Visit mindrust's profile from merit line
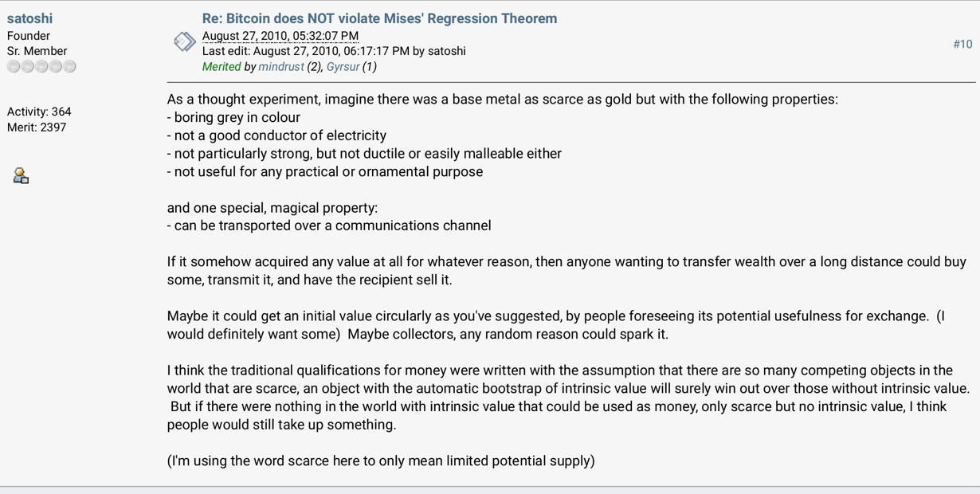Screen dimensions: 980x494 tap(281, 67)
